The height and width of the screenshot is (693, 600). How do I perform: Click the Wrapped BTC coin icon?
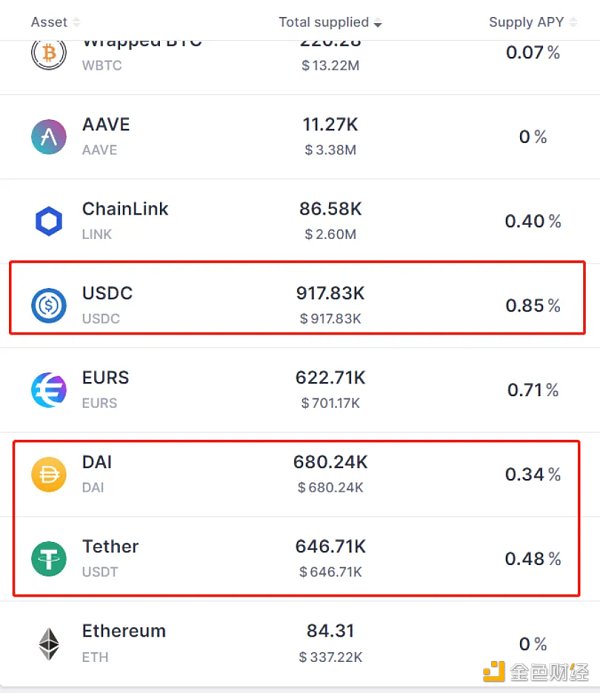point(49,54)
